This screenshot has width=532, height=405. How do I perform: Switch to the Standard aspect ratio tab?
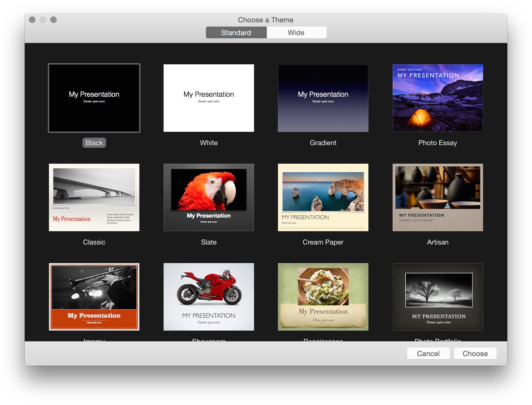click(236, 32)
